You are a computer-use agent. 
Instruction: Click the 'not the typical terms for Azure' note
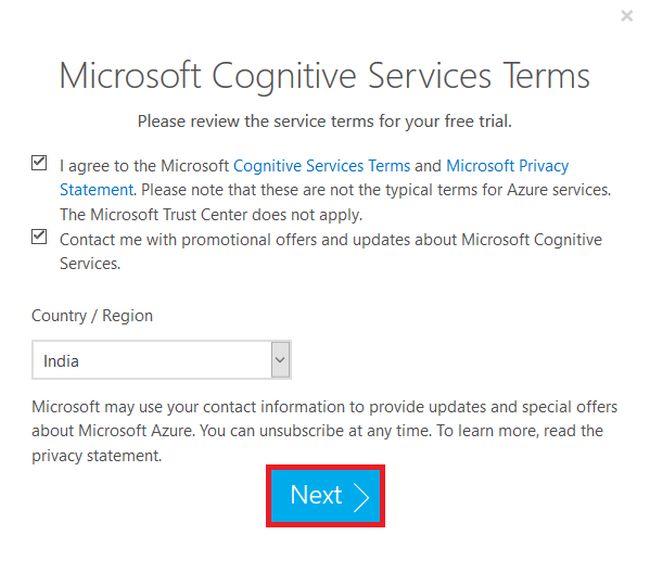click(450, 190)
